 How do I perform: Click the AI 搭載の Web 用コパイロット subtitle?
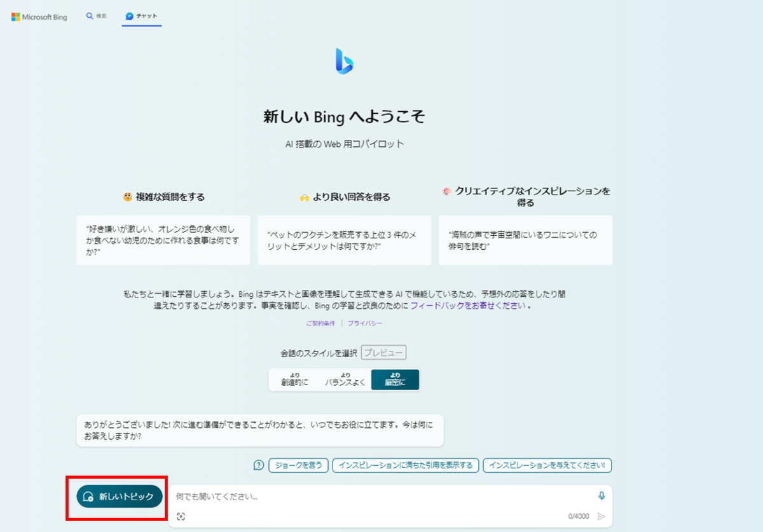click(345, 144)
